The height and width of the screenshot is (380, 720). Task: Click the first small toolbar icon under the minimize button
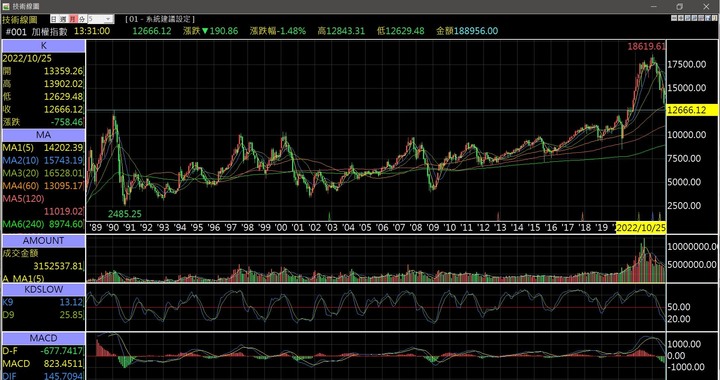[675, 18]
